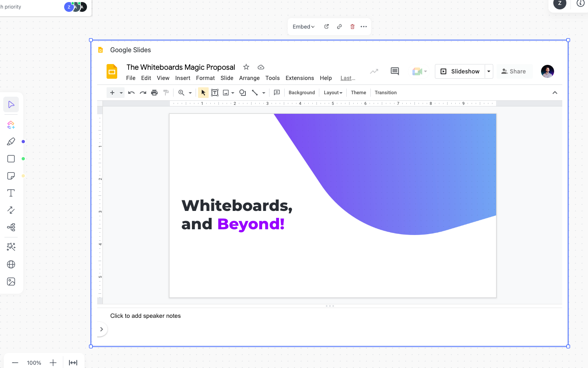
Task: Star The Whiteboards Magic Proposal
Action: 246,67
